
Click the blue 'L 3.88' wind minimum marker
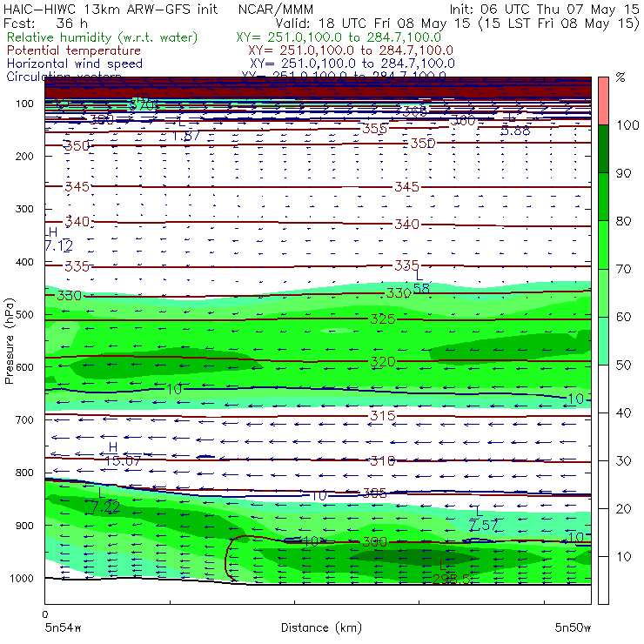click(515, 124)
